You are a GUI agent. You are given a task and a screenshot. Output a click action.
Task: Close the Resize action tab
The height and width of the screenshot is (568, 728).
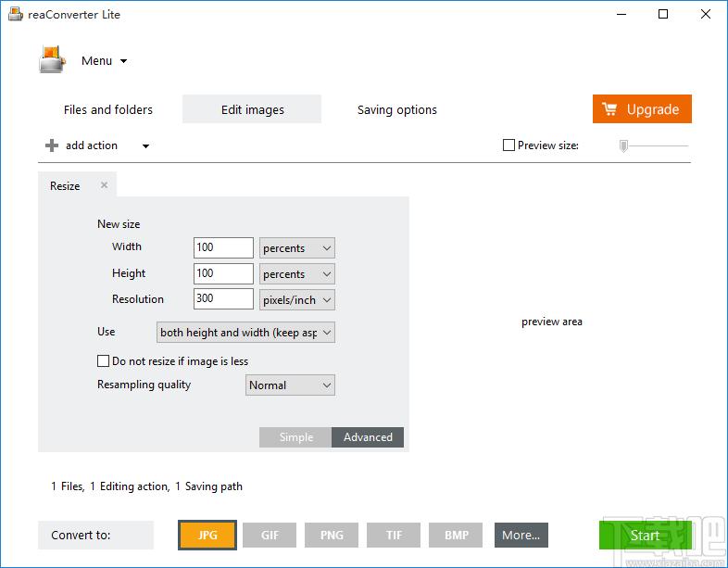pos(105,184)
